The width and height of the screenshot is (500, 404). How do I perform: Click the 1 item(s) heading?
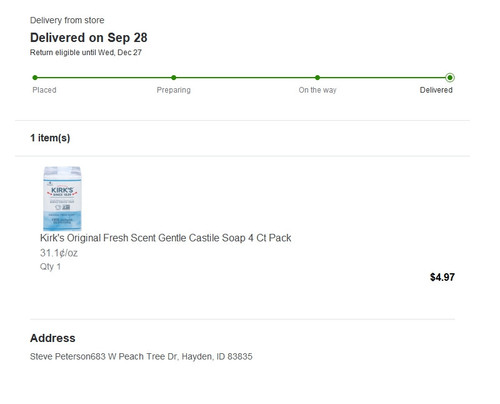click(x=50, y=138)
